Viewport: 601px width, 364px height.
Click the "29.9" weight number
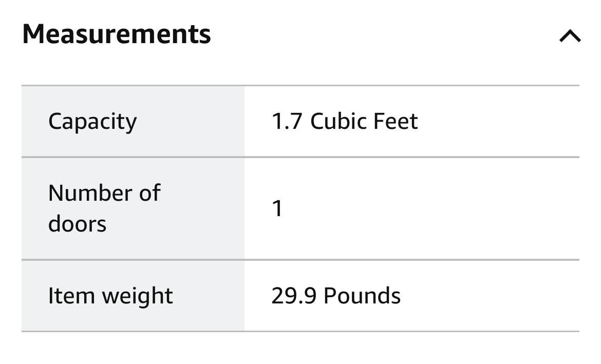tap(294, 296)
